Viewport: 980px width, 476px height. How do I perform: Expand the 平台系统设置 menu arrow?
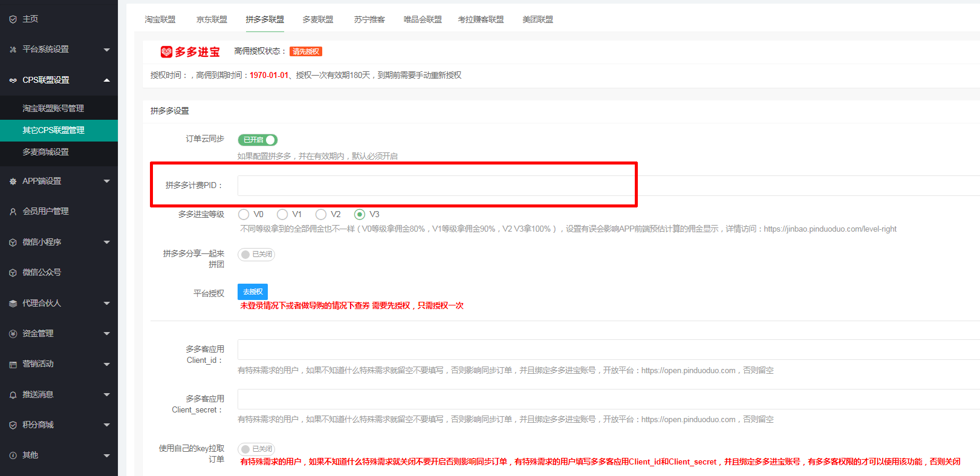(107, 50)
